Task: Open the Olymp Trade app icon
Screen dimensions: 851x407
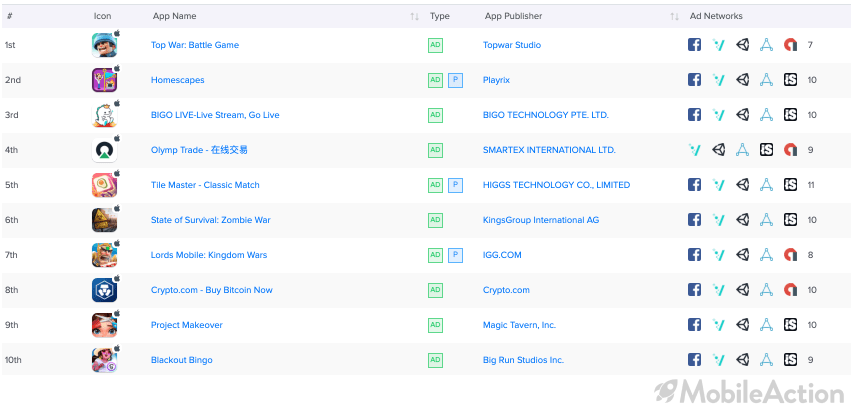Action: pos(104,150)
